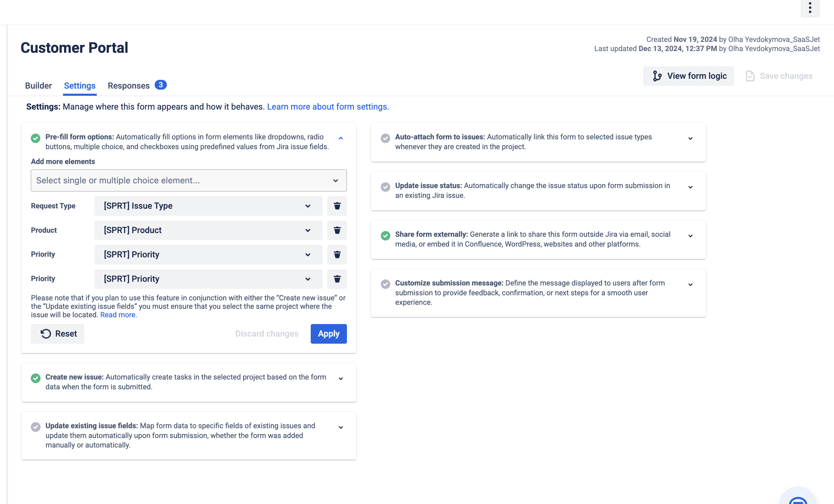Open the Select single or multiple choice dropdown
Image resolution: width=834 pixels, height=504 pixels.
point(189,180)
